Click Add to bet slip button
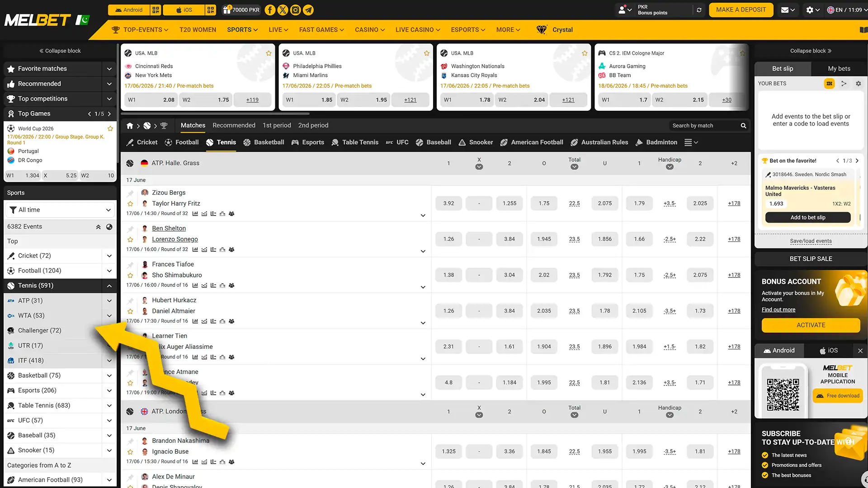The width and height of the screenshot is (868, 488). [808, 218]
